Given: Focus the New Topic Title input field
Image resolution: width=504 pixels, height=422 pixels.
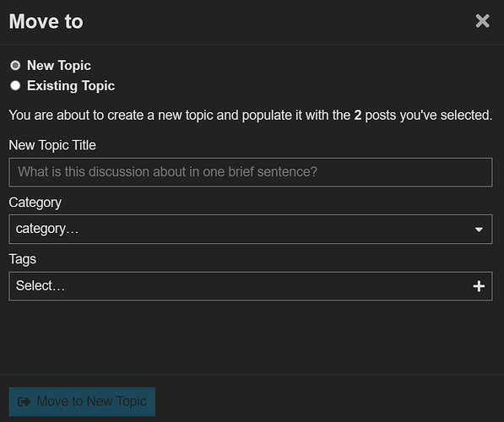Looking at the screenshot, I should point(251,172).
